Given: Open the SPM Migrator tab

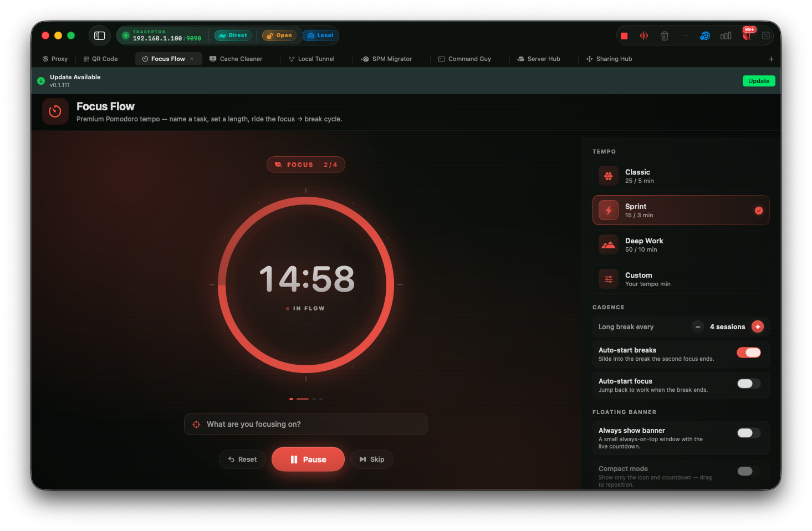Looking at the screenshot, I should tap(386, 59).
